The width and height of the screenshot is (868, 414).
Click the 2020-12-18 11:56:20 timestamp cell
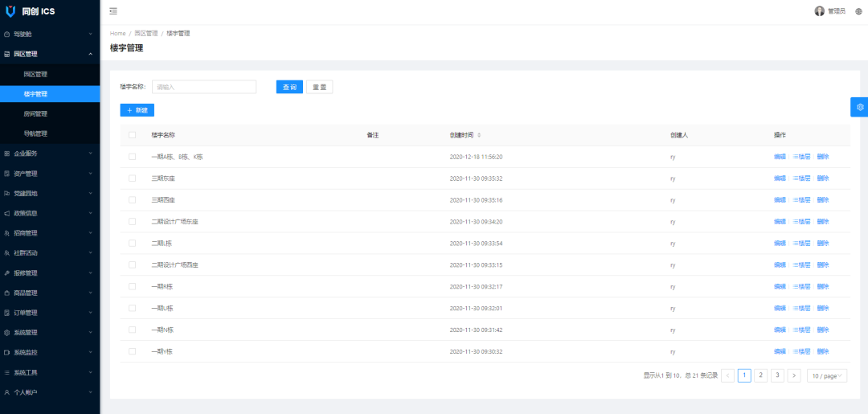click(x=476, y=157)
